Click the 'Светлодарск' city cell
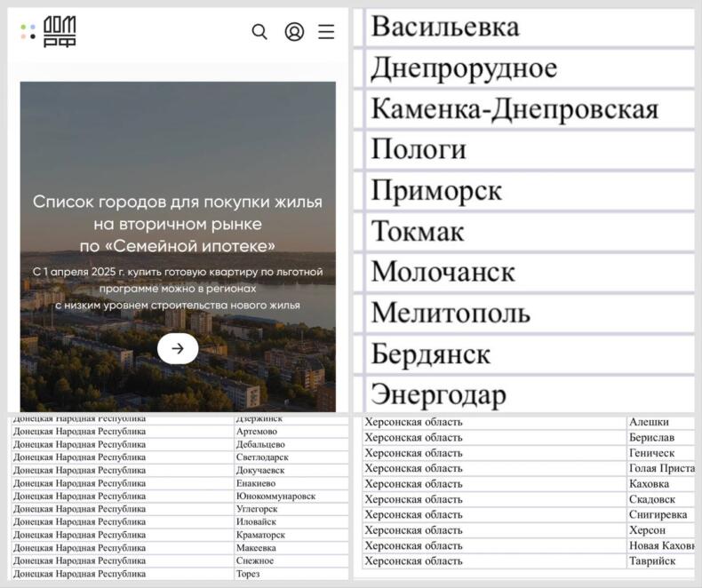 point(291,457)
